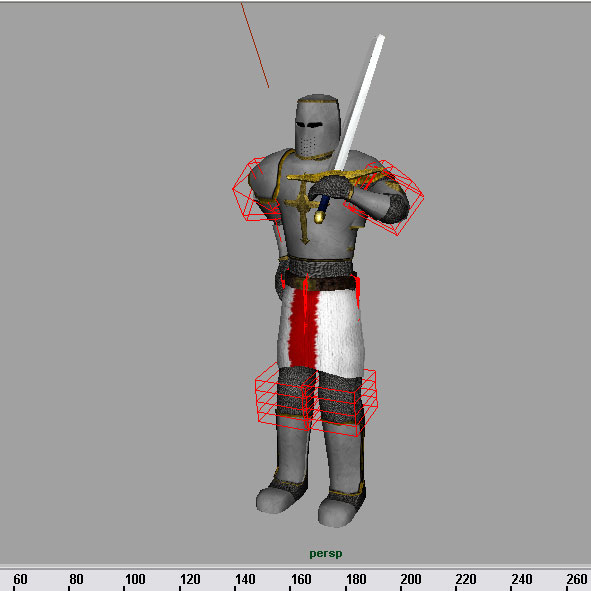Click frame 220 on the timeline
Screen dimensions: 591x591
tap(466, 579)
